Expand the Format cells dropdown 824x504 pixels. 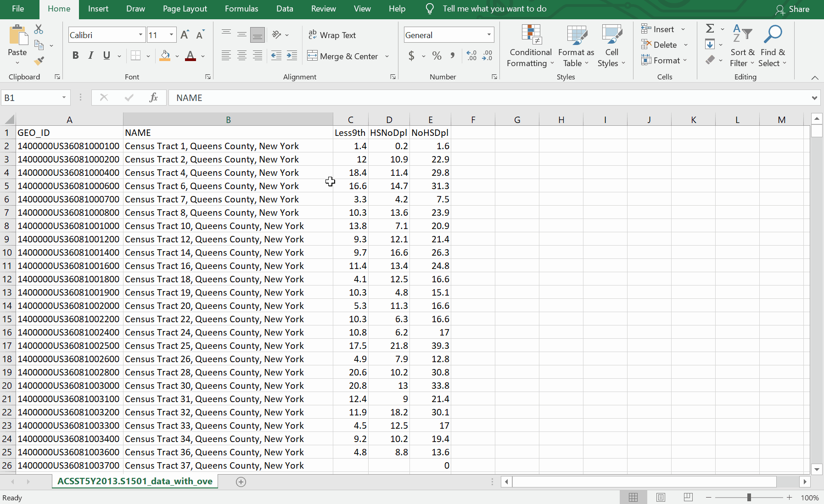[x=685, y=61]
